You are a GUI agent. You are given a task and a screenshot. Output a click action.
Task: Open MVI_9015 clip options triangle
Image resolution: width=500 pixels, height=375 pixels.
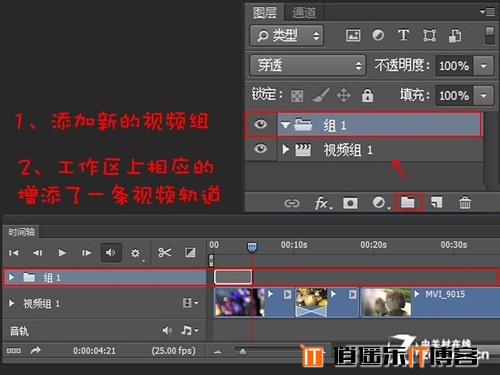[x=417, y=294]
